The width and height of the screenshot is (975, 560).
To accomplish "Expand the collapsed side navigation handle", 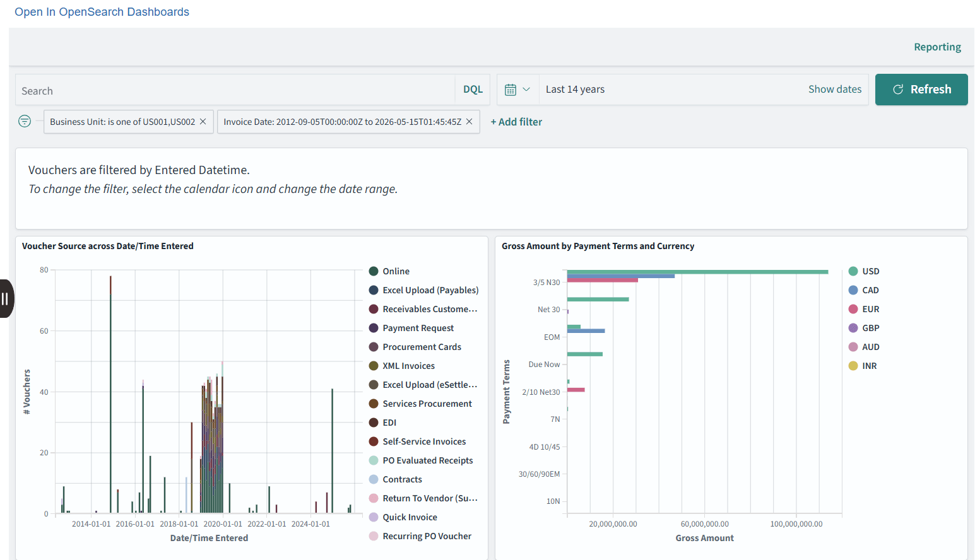I will click(x=6, y=298).
